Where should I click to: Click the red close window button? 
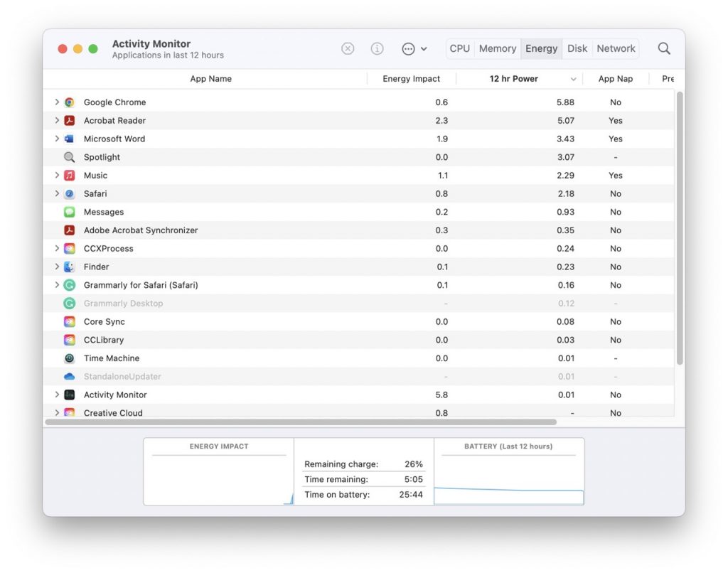[63, 49]
